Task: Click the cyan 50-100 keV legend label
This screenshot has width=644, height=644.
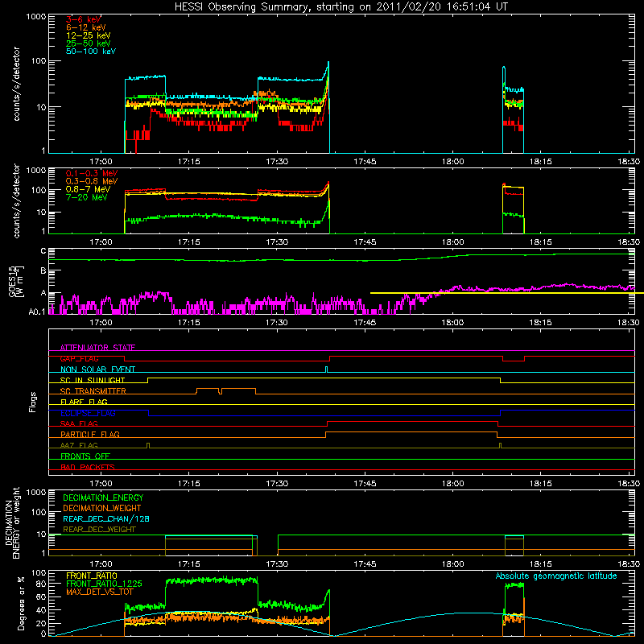Action: pos(91,51)
